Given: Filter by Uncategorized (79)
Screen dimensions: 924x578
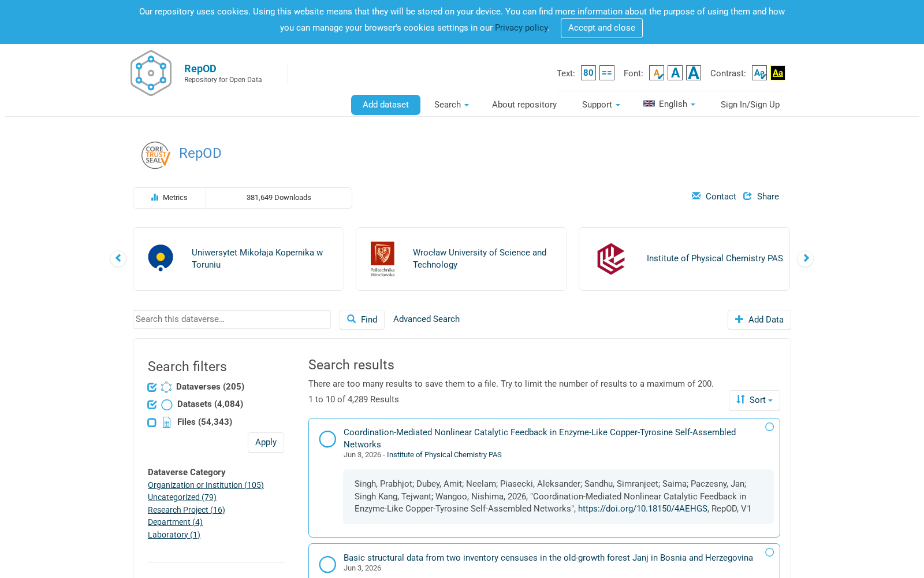Looking at the screenshot, I should pyautogui.click(x=182, y=497).
